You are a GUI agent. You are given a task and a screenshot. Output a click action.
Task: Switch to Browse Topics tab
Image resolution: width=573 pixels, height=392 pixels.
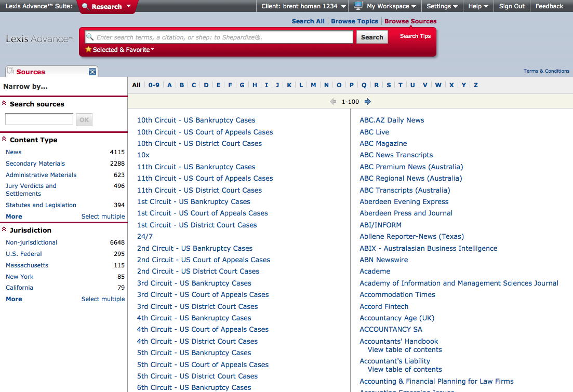point(354,21)
